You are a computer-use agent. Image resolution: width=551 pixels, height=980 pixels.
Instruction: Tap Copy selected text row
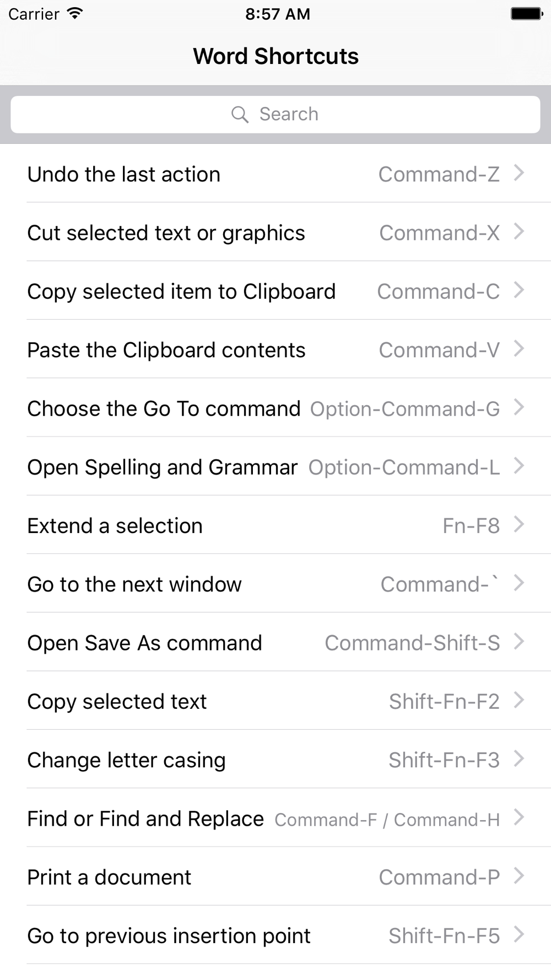click(117, 702)
